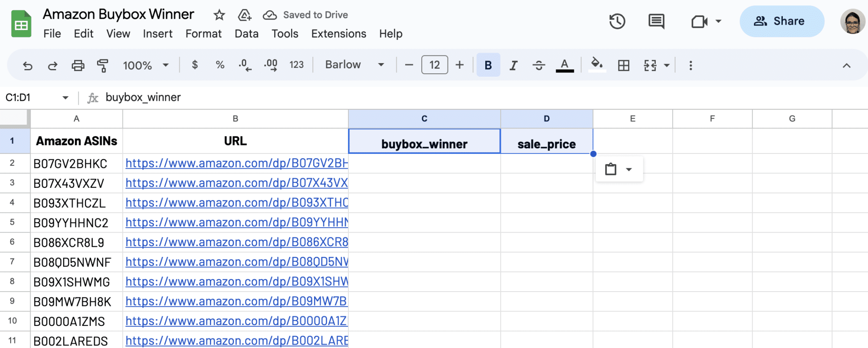Click the add to Drive shortcut icon
The image size is (868, 348).
(x=245, y=15)
